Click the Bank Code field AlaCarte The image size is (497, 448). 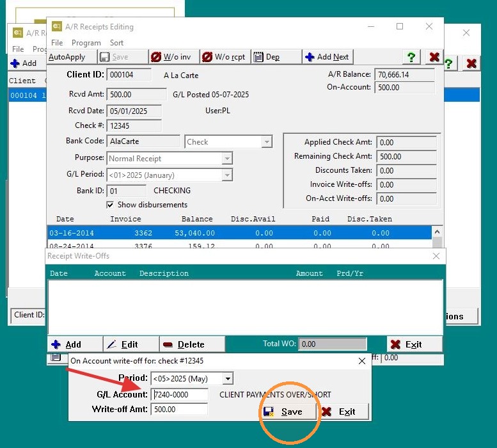(143, 141)
